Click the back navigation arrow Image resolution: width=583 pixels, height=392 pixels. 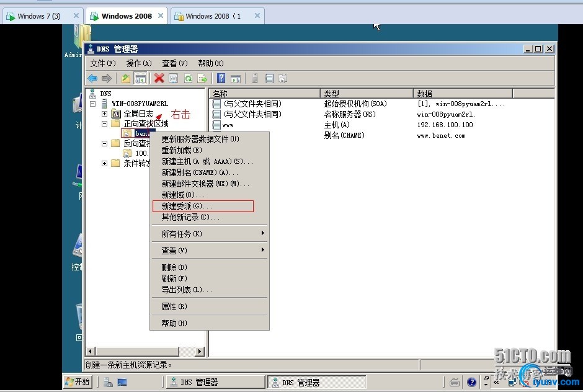point(92,78)
